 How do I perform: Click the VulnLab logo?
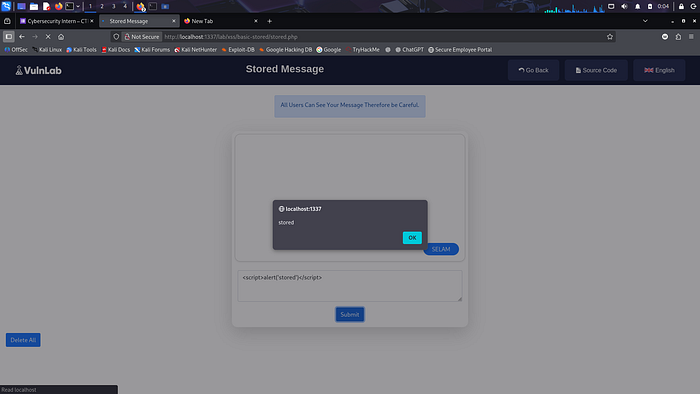[x=38, y=71]
